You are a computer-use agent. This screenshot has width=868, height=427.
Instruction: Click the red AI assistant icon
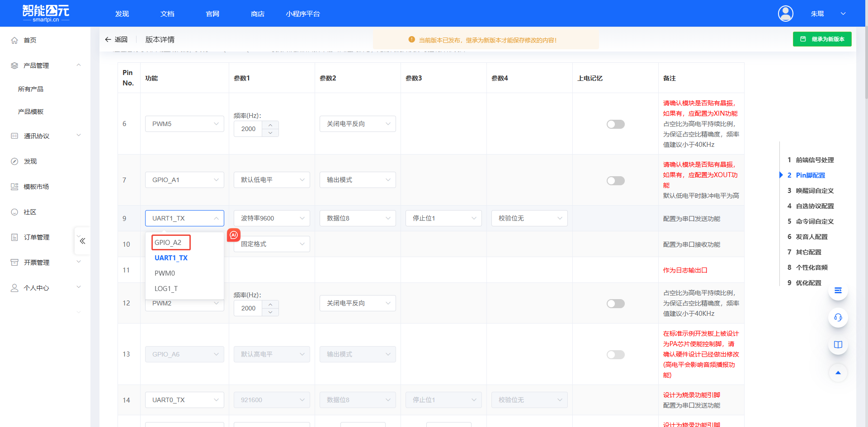234,235
